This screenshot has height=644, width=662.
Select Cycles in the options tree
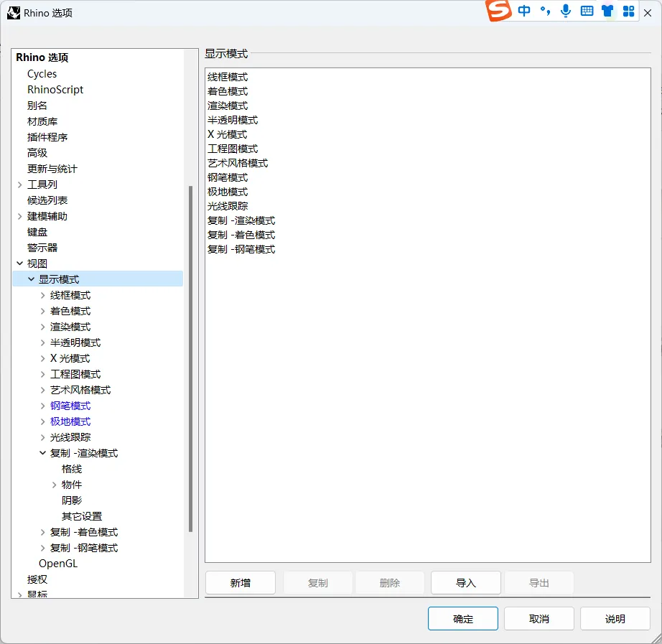(42, 74)
